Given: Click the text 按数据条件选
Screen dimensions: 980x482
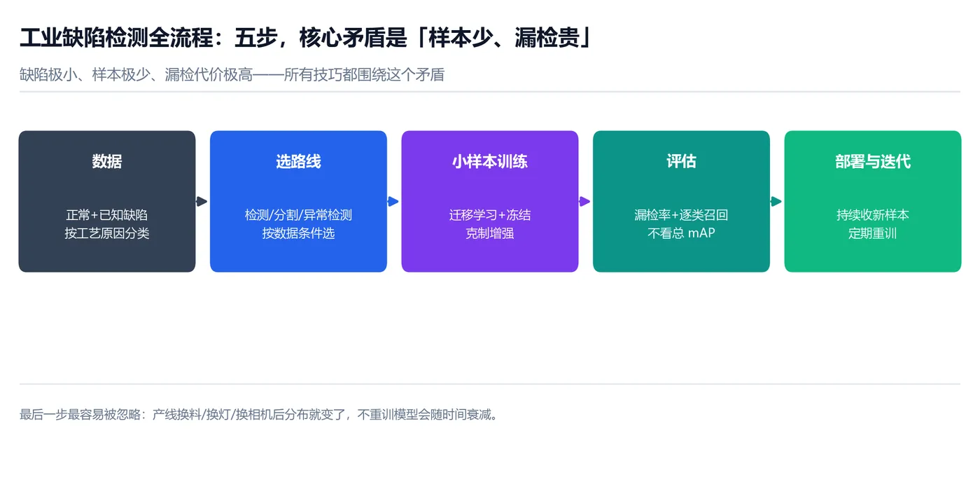Looking at the screenshot, I should [298, 233].
